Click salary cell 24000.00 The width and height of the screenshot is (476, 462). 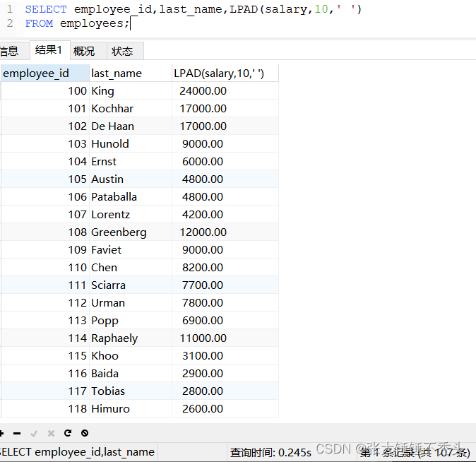(x=225, y=91)
